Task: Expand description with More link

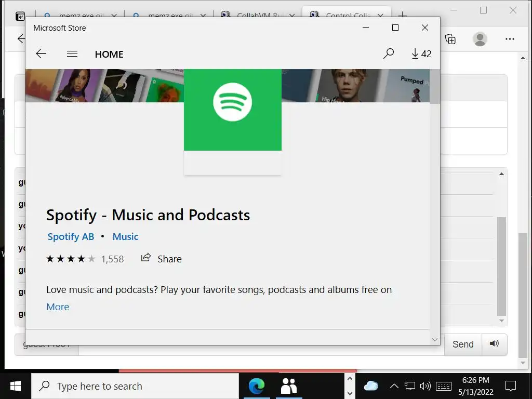Action: coord(58,307)
